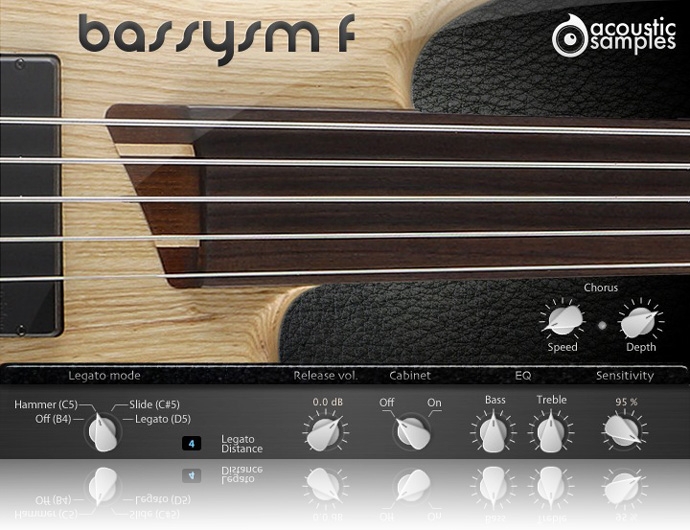Turn the Cabinet On
Screen dimensions: 690x530
[434, 402]
